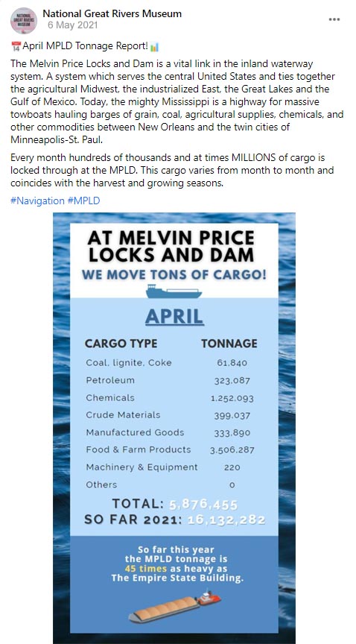Viewport: 356px width, 644px height.
Task: Click the AT MELVIN PRICE LOCKS AND DAM title
Action: pyautogui.click(x=171, y=247)
